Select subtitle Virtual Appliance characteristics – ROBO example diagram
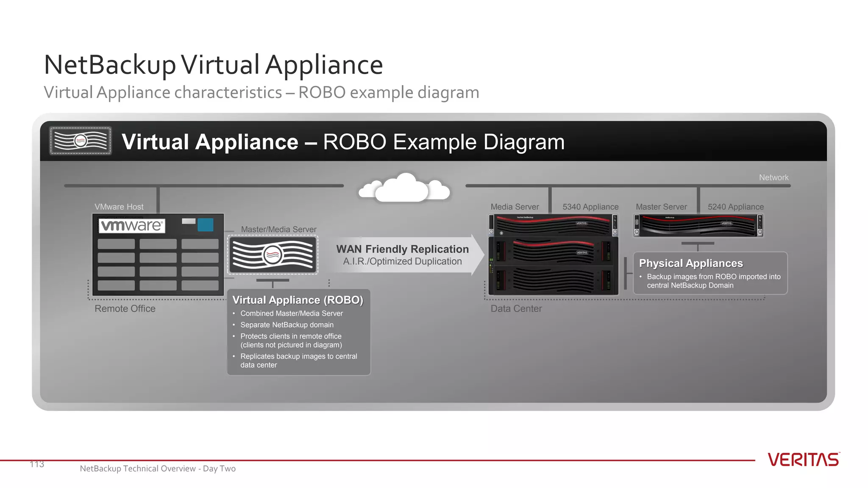Screen dimensions: 868x488 tap(262, 92)
